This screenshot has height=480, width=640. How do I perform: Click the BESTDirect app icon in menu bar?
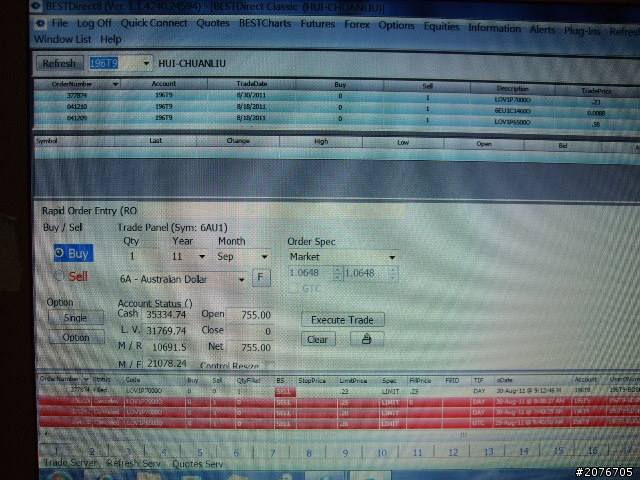click(x=40, y=23)
